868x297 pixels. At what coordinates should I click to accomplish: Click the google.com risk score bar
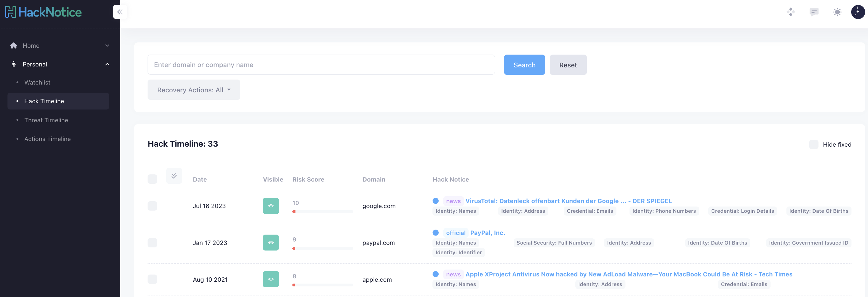point(323,212)
